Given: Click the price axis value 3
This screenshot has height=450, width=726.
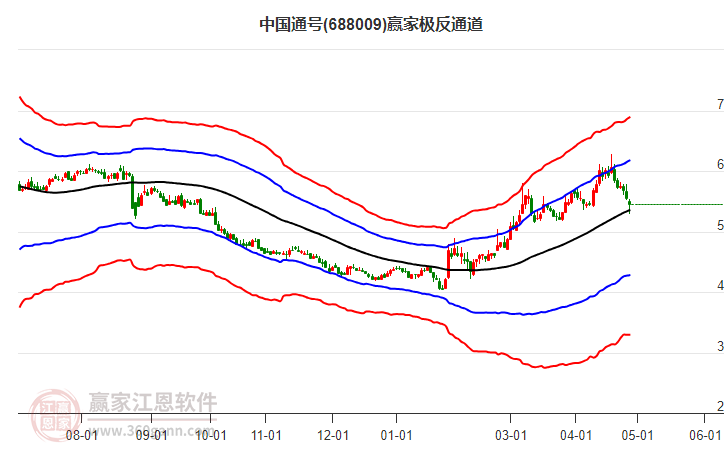Looking at the screenshot, I should click(x=720, y=346).
